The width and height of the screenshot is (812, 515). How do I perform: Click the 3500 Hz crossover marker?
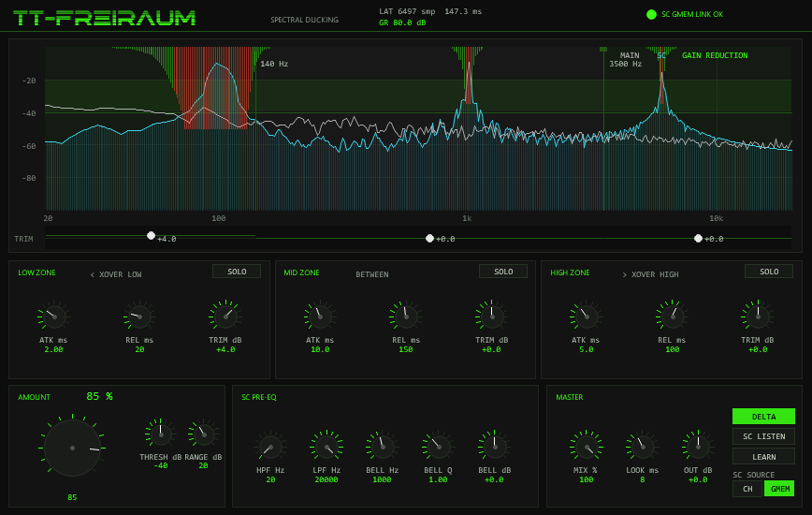point(603,50)
